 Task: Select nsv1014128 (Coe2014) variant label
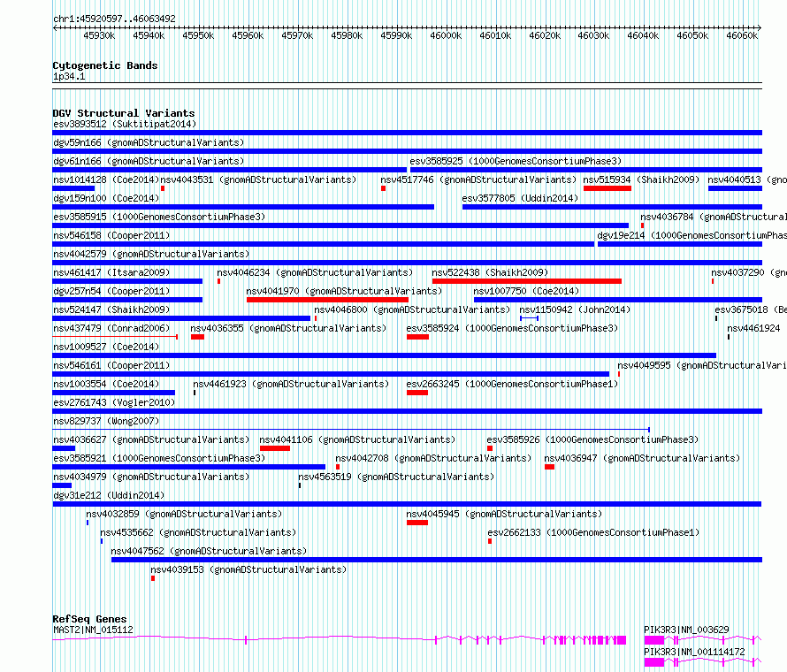[106, 179]
